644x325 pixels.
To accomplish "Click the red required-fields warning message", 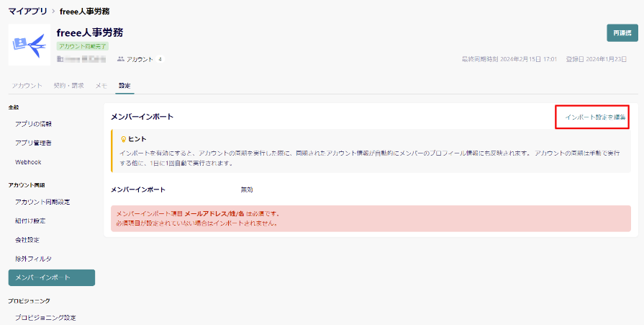I will pyautogui.click(x=371, y=218).
